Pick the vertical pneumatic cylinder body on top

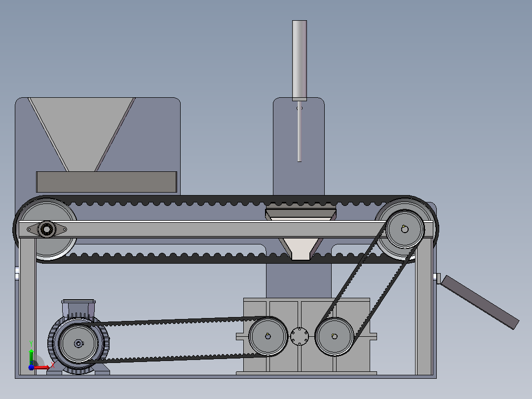point(300,60)
